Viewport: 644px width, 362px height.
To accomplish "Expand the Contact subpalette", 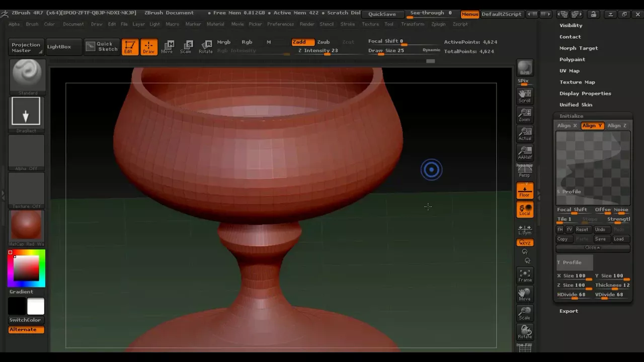I will pyautogui.click(x=570, y=37).
